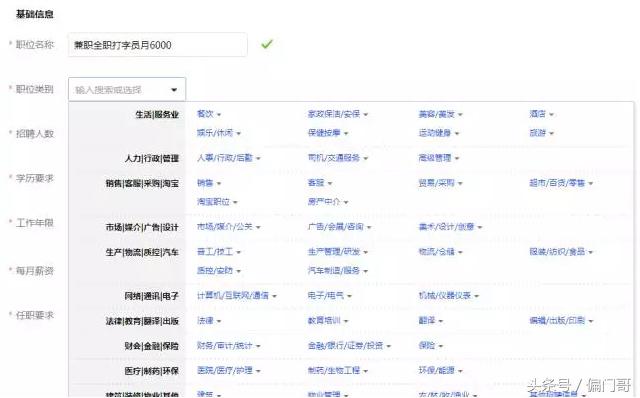Expand the 运动健身 category

(x=438, y=133)
